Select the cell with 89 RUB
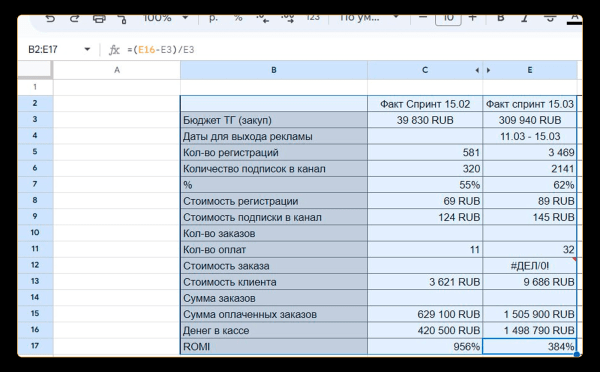The width and height of the screenshot is (600, 372). point(530,201)
